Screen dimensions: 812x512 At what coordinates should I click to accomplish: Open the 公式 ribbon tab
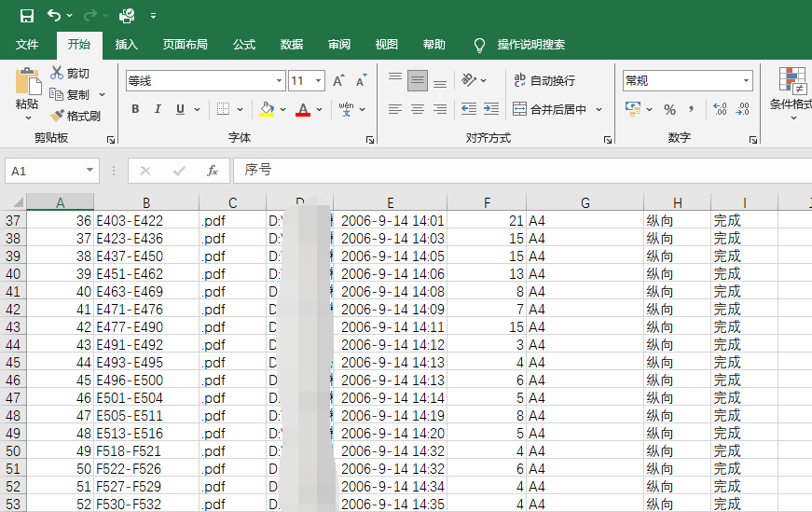coord(244,45)
